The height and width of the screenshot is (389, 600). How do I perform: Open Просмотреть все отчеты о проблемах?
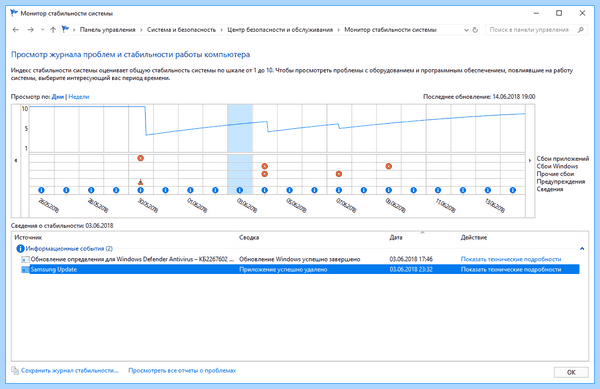182,370
